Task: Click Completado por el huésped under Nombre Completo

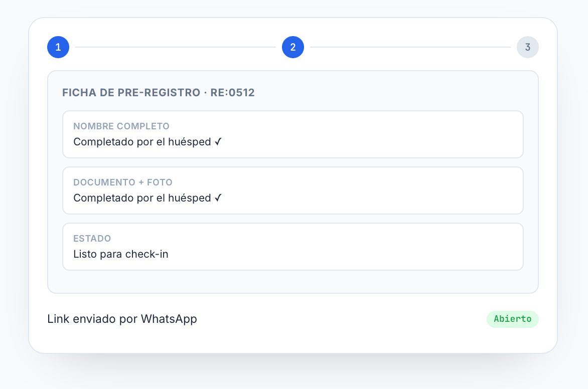Action: (142, 142)
